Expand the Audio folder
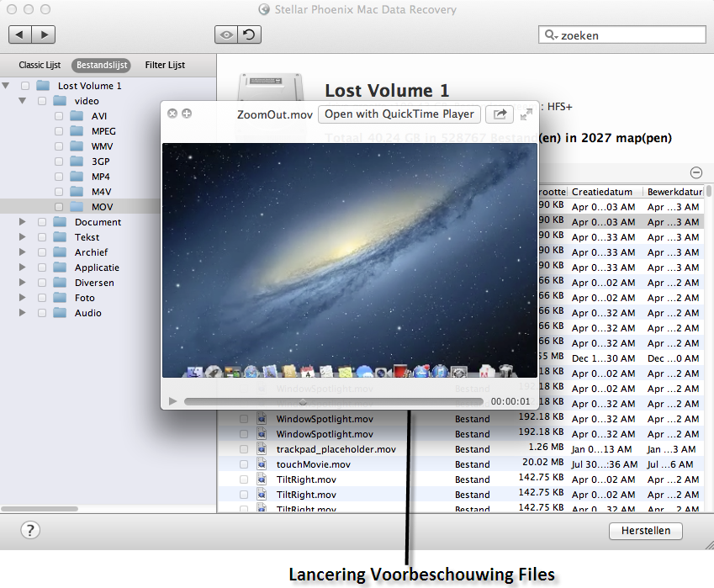The width and height of the screenshot is (714, 588). (23, 312)
